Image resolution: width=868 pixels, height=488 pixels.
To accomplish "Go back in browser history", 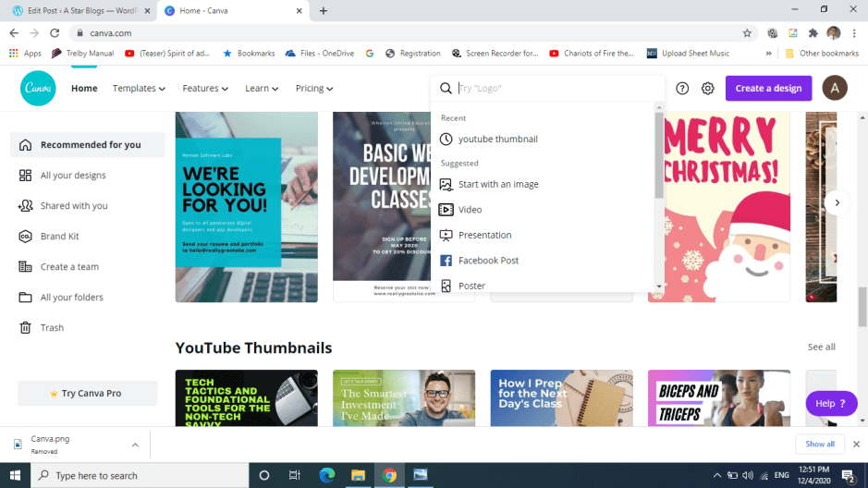I will pos(14,33).
